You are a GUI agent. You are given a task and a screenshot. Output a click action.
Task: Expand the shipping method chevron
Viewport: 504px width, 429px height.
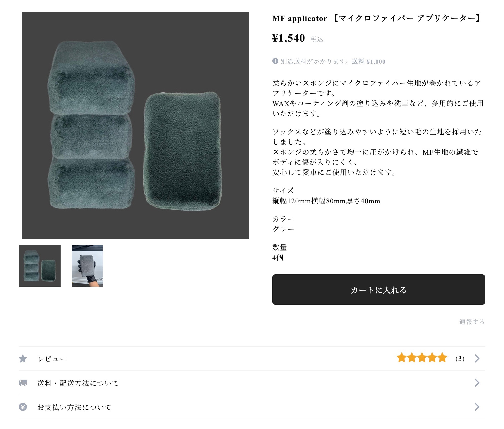(477, 383)
